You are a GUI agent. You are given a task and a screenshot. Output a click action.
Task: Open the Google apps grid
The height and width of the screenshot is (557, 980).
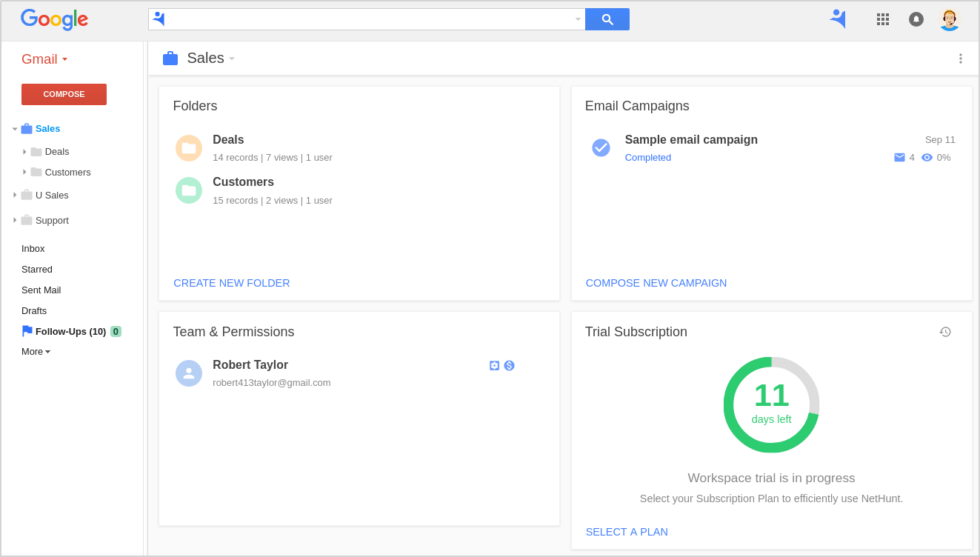883,19
